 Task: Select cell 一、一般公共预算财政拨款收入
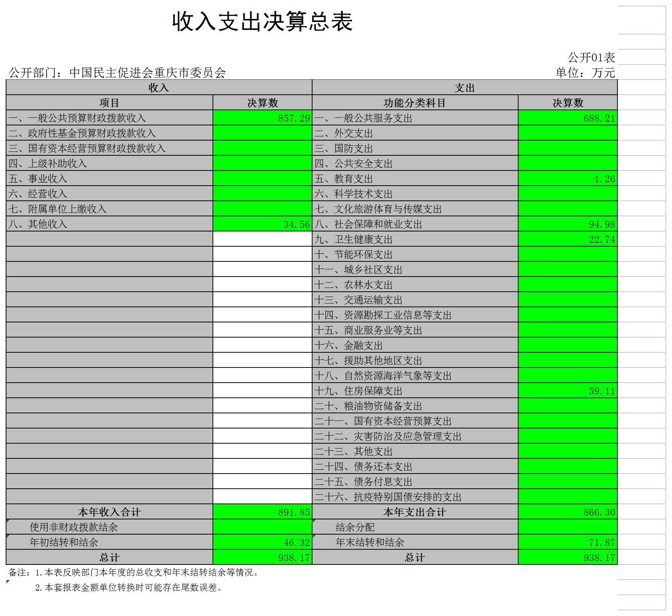(109, 118)
